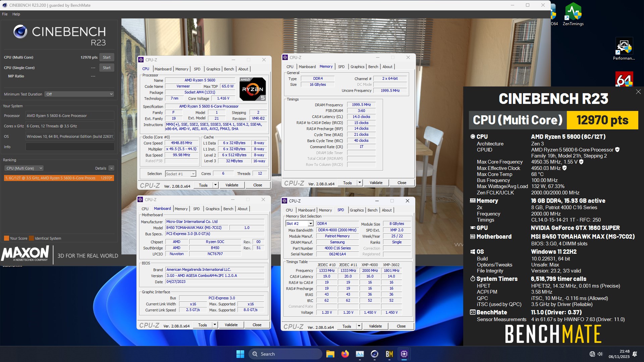Screen dimensions: 644x362
Task: Click Identical System legend swatch
Action: coord(32,238)
